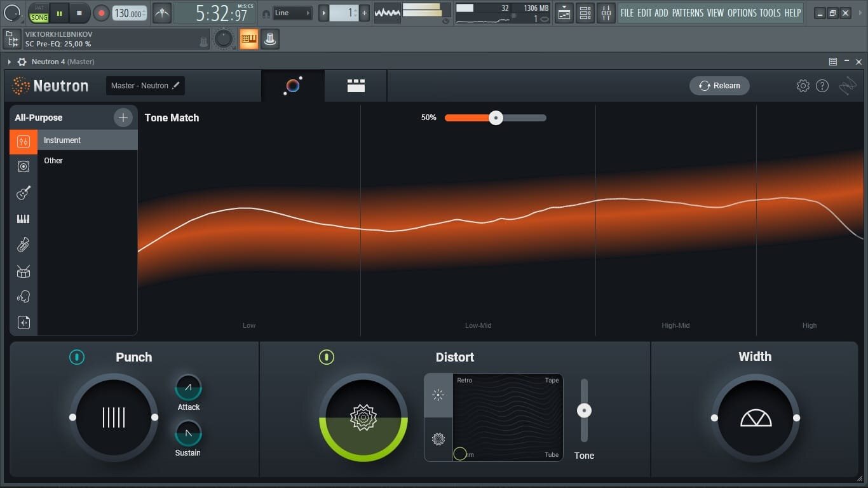868x488 pixels.
Task: Toggle the Punch module power button
Action: (77, 357)
